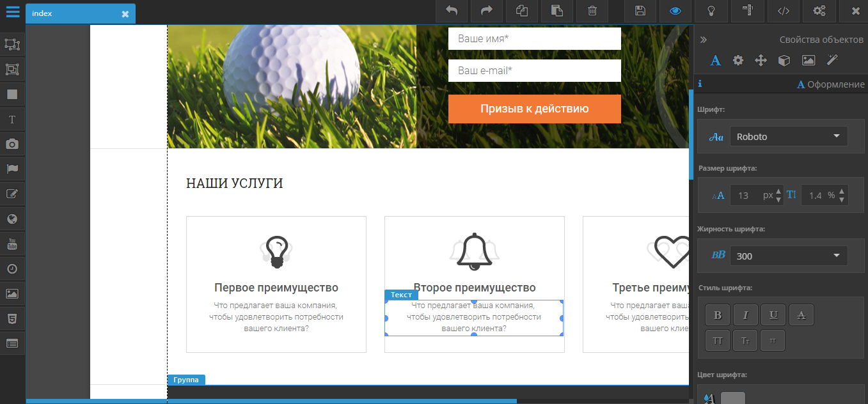The image size is (868, 404).
Task: Apply lowercase тт text transform
Action: 773,341
